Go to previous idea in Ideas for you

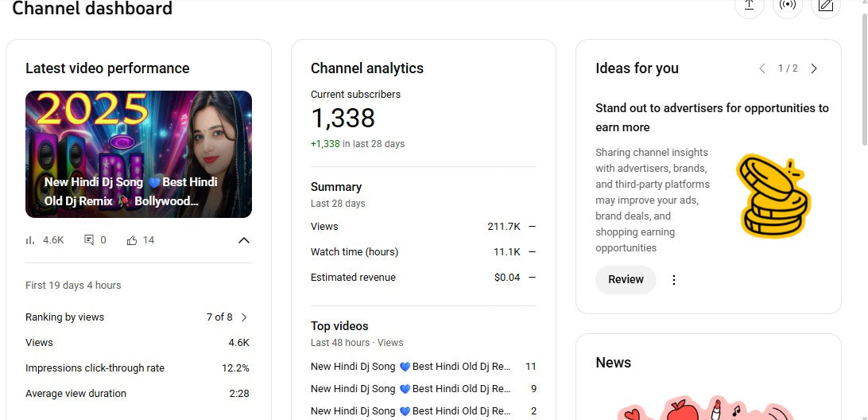762,69
